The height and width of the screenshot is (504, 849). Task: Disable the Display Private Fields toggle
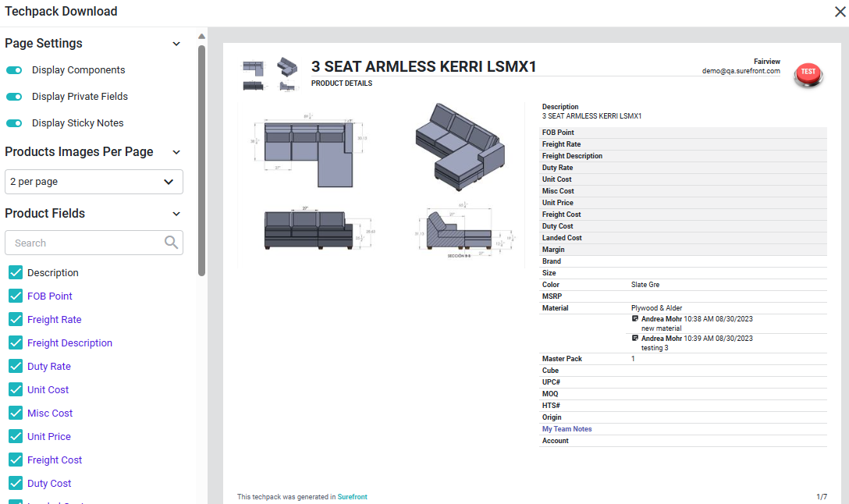pos(14,97)
